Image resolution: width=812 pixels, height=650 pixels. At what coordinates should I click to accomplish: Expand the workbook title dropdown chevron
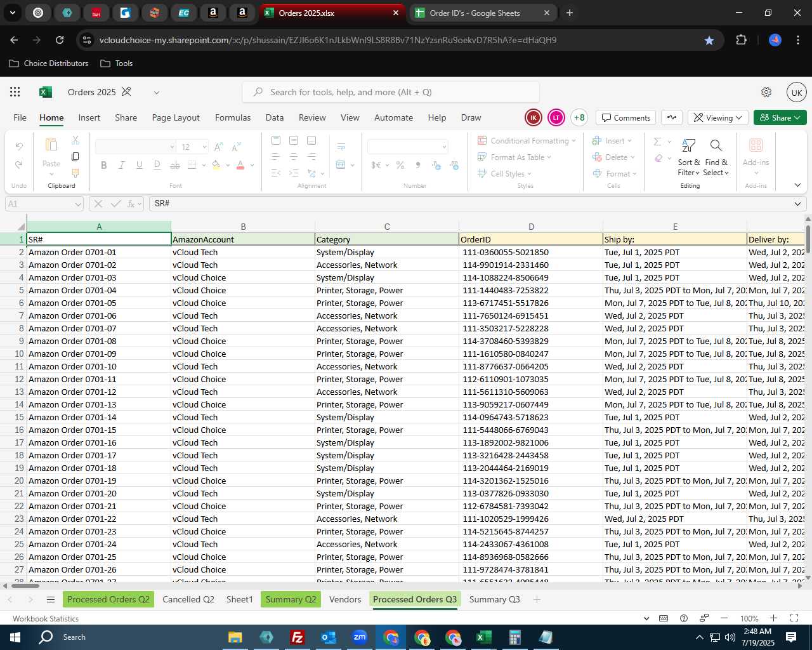[156, 92]
